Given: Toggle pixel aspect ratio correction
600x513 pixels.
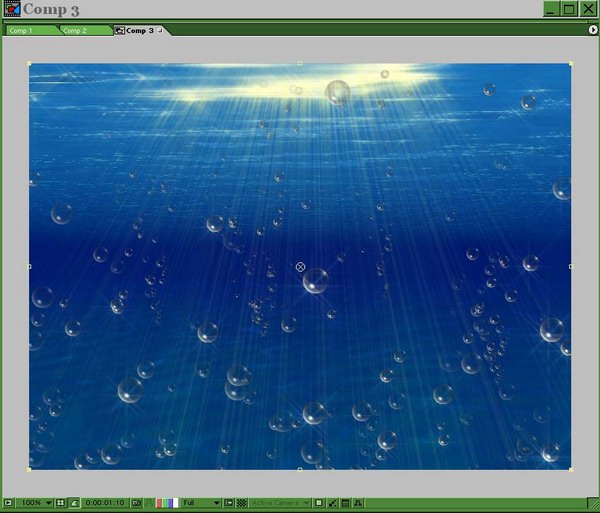Looking at the screenshot, I should tap(318, 503).
